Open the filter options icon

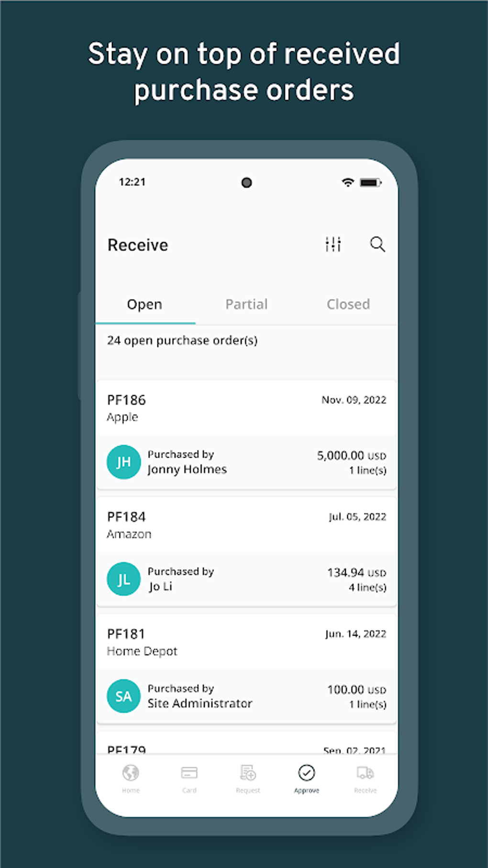click(333, 245)
